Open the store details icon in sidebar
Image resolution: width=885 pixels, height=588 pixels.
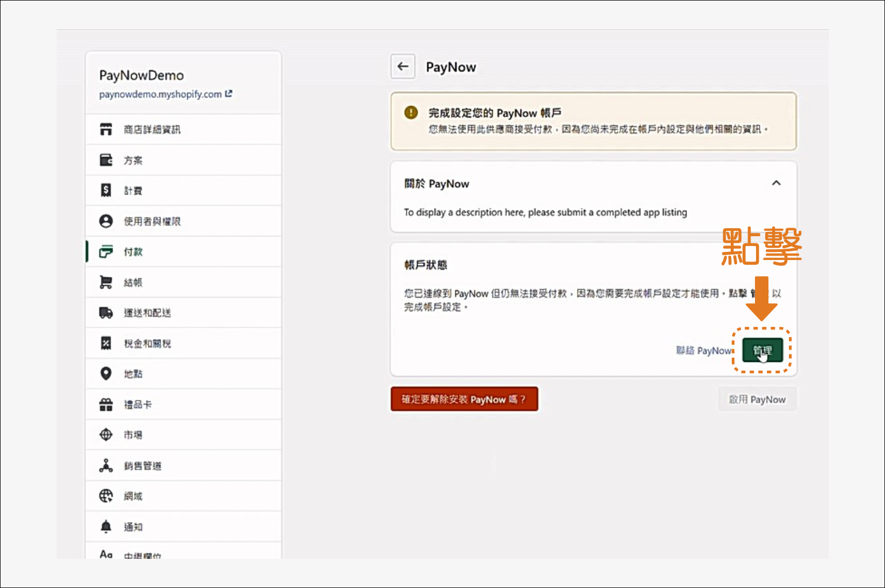point(106,129)
